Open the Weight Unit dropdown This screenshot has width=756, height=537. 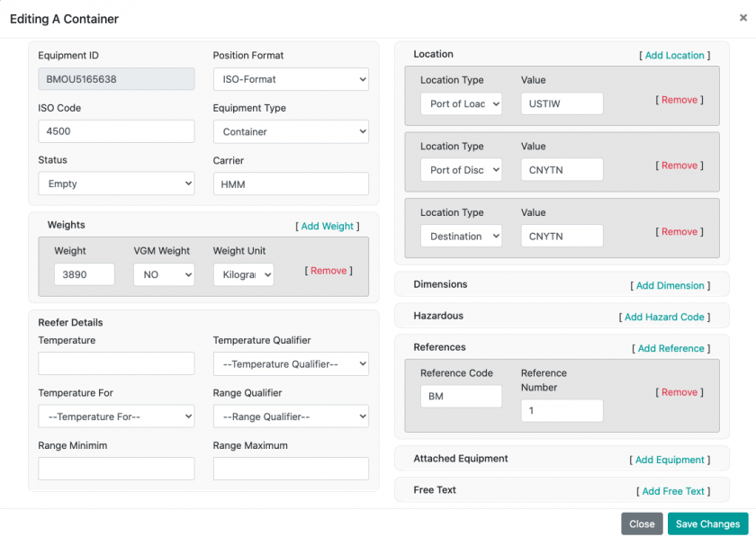[243, 274]
